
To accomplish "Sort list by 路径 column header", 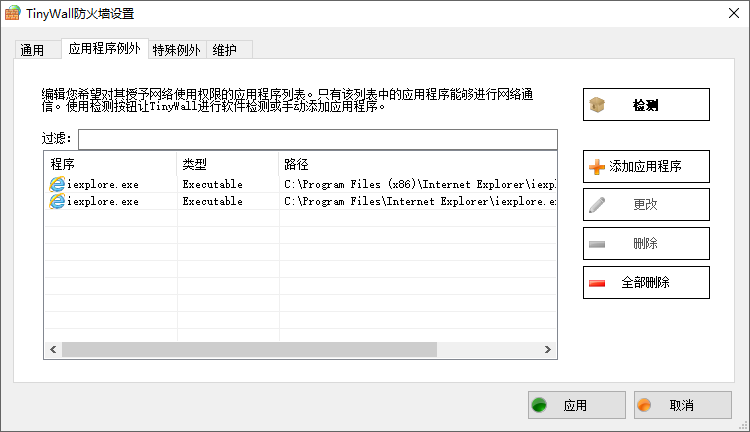I will [418, 164].
